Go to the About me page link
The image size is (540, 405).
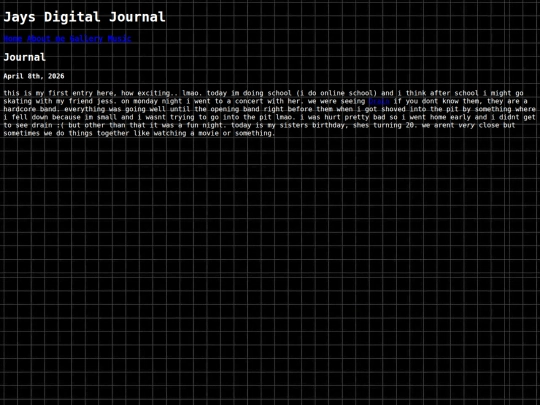pyautogui.click(x=46, y=39)
